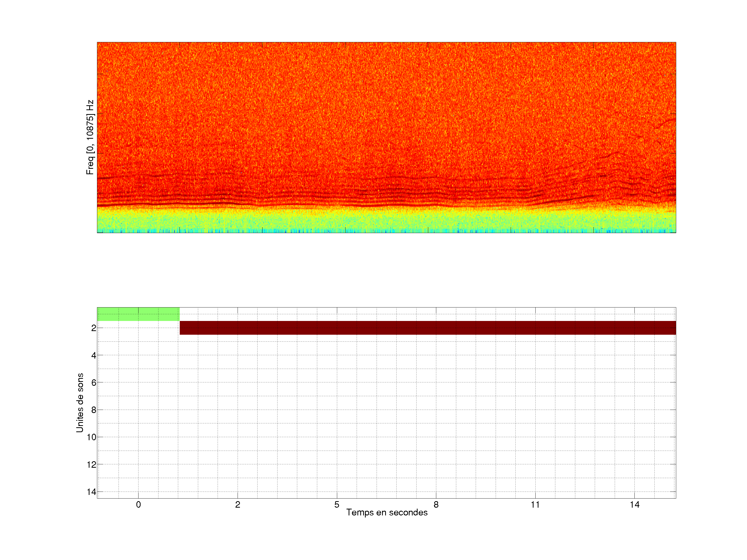Select the x-axis tick label 5

(x=337, y=505)
